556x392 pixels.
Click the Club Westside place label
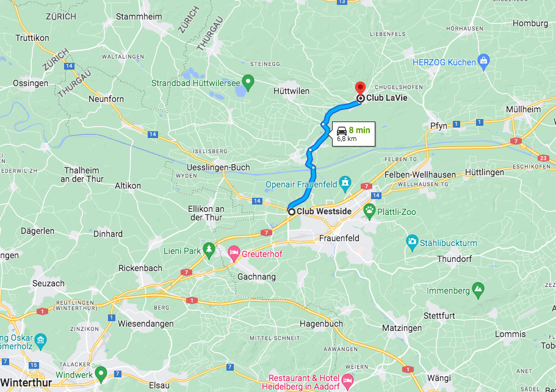click(324, 211)
